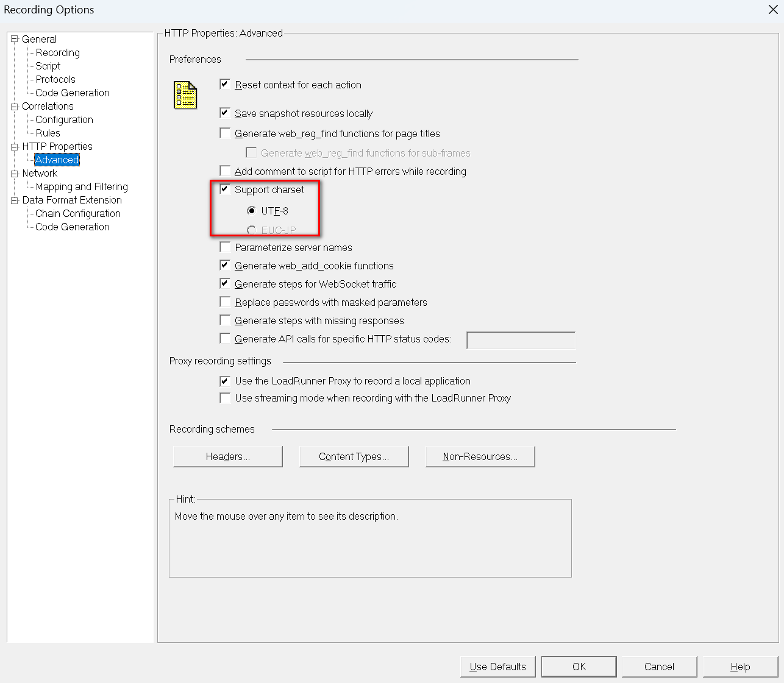Click the yellow preferences checklist icon

185,95
